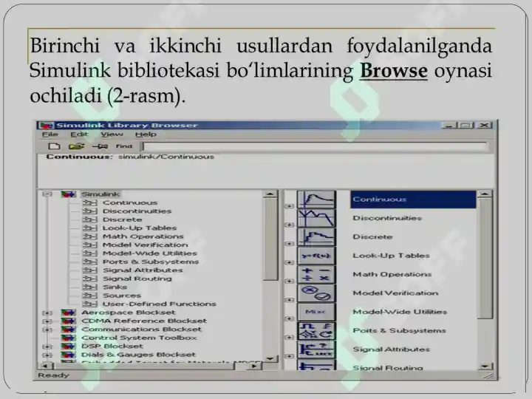Select Look-Up Tables in the tree
Viewport: 532px width, 399px height.
[140, 228]
